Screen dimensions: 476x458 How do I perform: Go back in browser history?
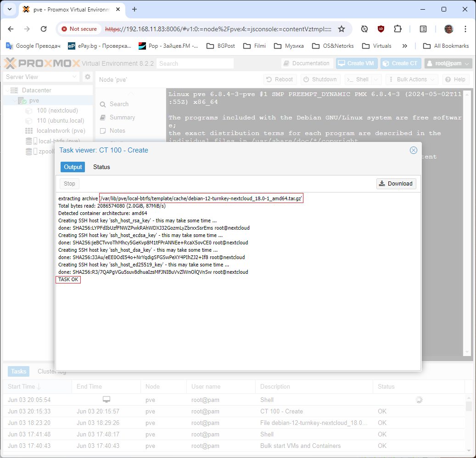(x=11, y=29)
